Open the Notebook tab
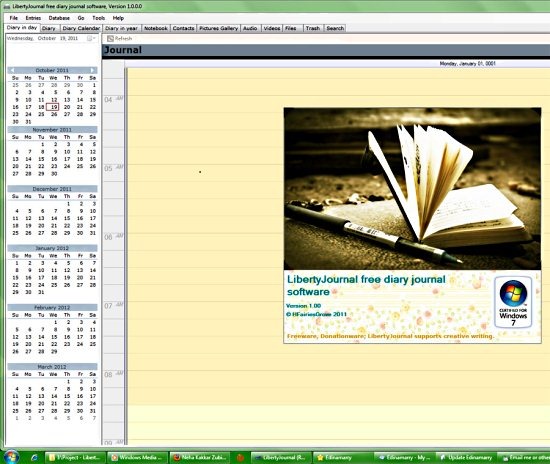This screenshot has height=464, width=550. pyautogui.click(x=156, y=28)
